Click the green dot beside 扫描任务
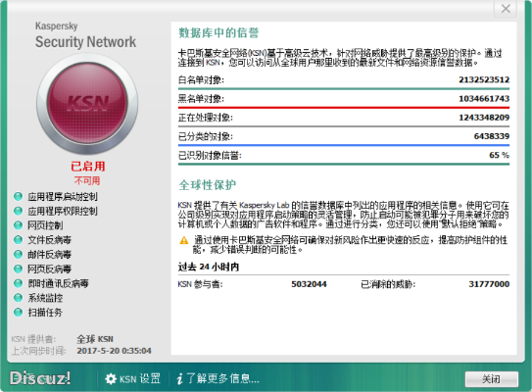The image size is (532, 392). (18, 313)
